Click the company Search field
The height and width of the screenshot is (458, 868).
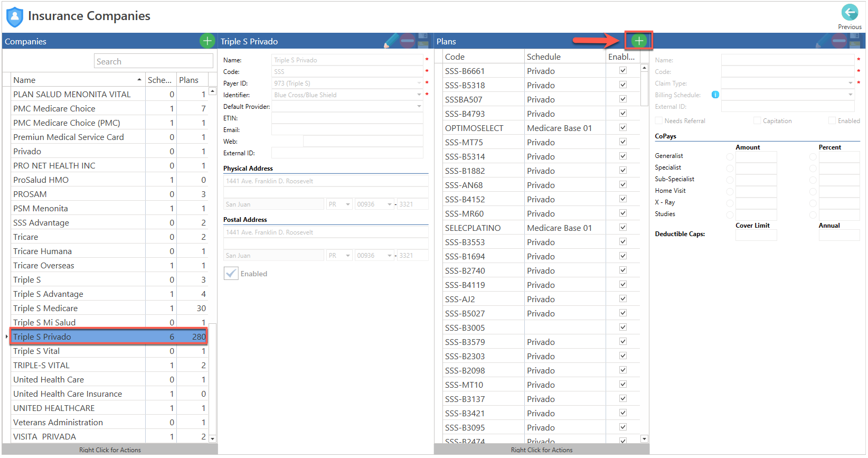coord(154,61)
